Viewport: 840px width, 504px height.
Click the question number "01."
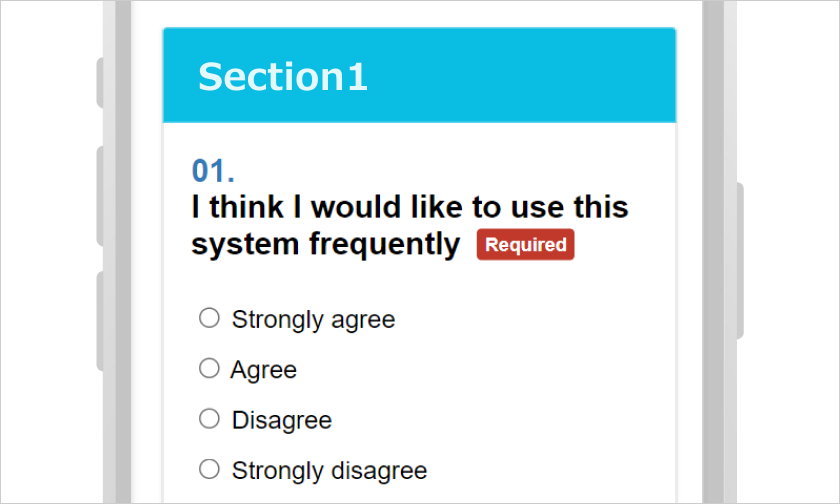(x=213, y=171)
